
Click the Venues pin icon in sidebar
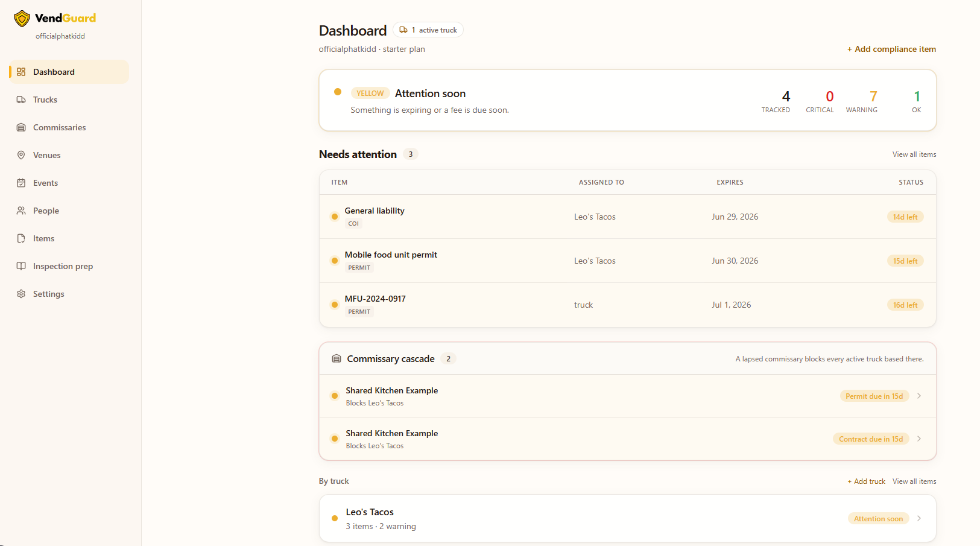point(21,155)
